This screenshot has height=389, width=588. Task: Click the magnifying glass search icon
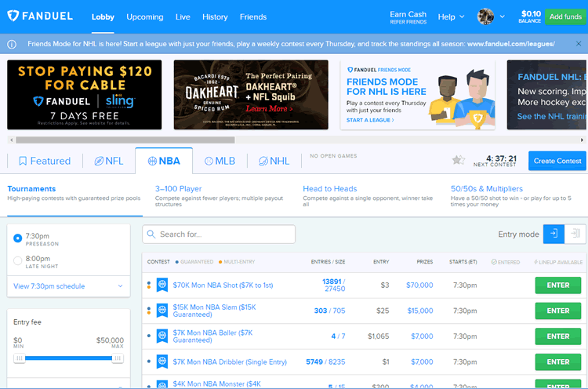click(151, 234)
